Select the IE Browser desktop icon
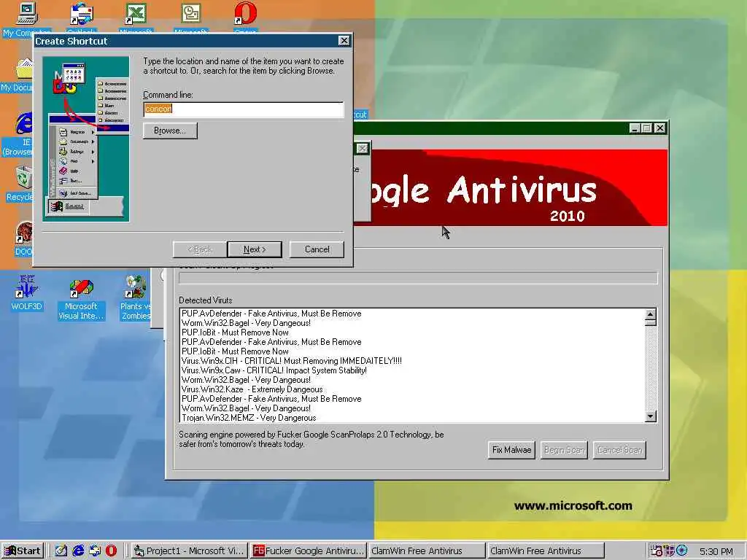747x560 pixels. pyautogui.click(x=23, y=124)
